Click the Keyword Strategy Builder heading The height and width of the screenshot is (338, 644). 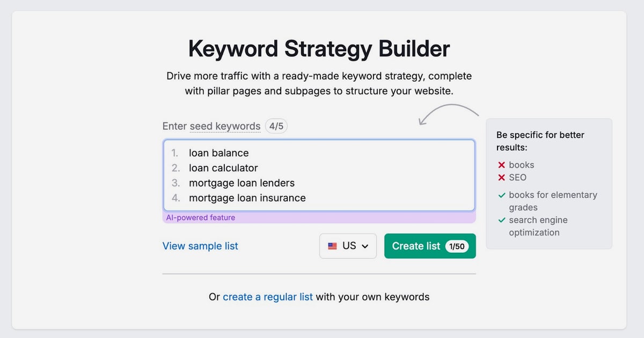tap(319, 49)
